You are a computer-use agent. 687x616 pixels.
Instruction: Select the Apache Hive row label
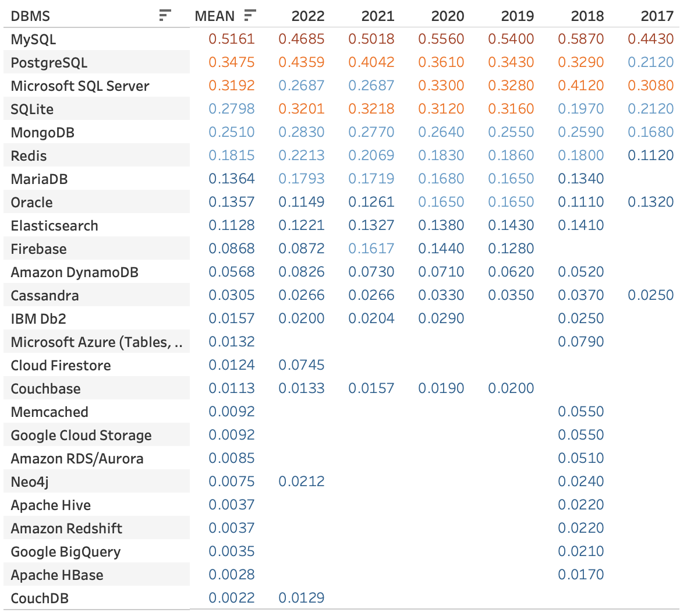coord(51,505)
